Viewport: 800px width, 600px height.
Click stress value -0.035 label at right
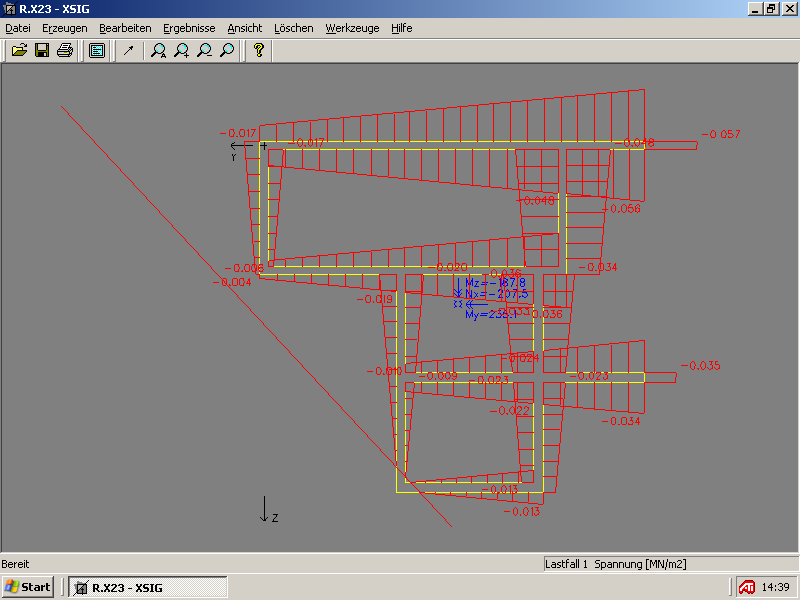pos(701,365)
